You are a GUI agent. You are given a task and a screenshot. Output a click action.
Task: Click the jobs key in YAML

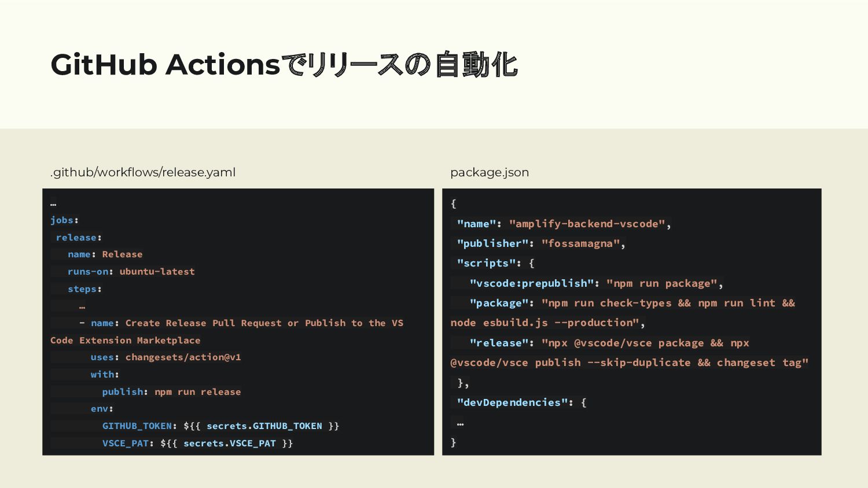(x=62, y=220)
